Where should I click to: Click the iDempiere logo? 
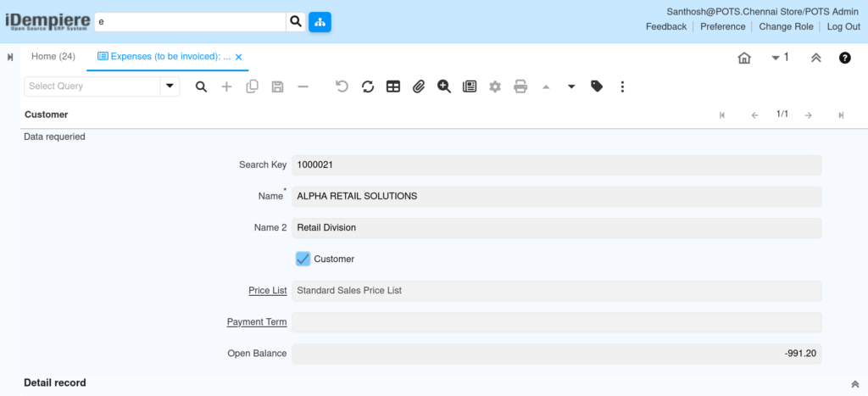pyautogui.click(x=47, y=22)
